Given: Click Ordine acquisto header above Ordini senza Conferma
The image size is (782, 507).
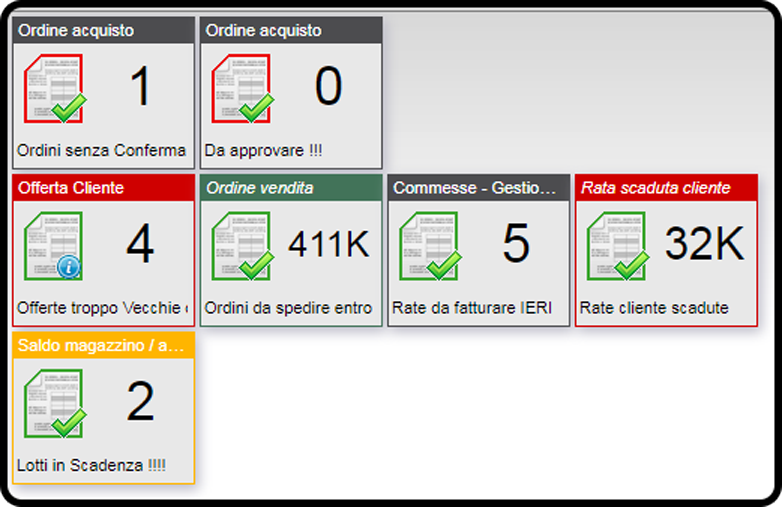Looking at the screenshot, I should point(104,30).
